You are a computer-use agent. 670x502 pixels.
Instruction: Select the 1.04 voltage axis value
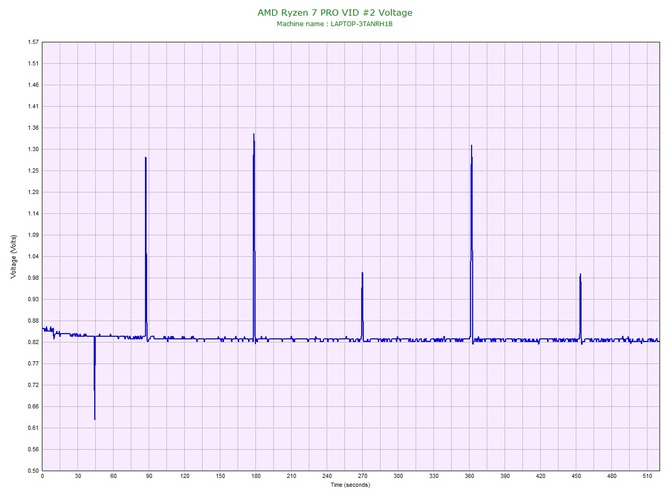33,256
